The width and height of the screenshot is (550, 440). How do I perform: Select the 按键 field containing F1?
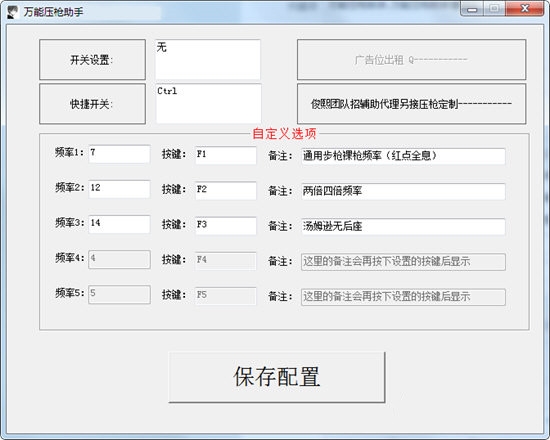click(x=226, y=155)
